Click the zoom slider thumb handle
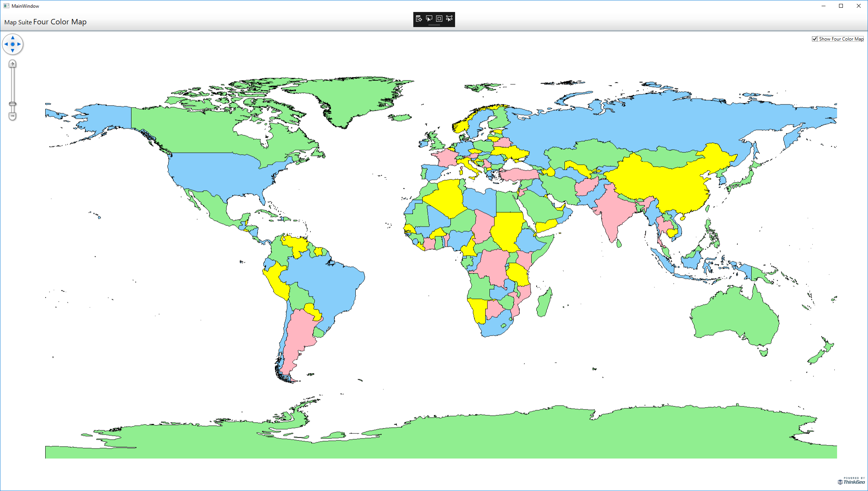Screen dimensions: 868x491 (12, 104)
